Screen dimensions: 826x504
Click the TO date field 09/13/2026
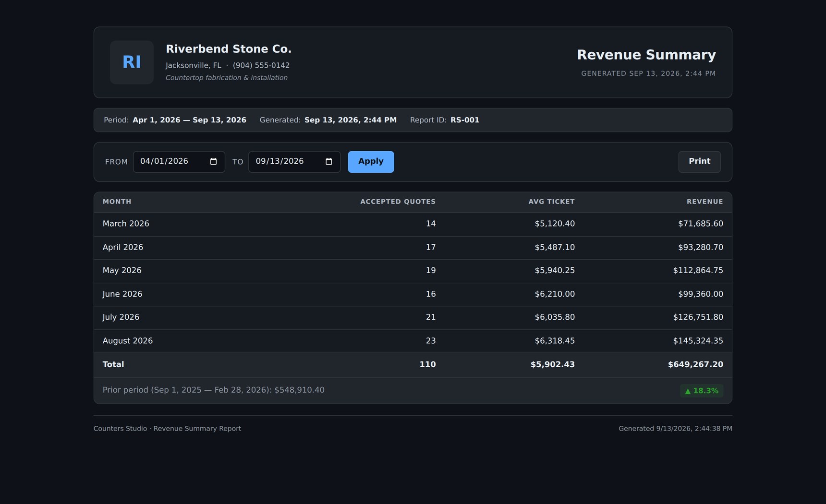tap(294, 162)
